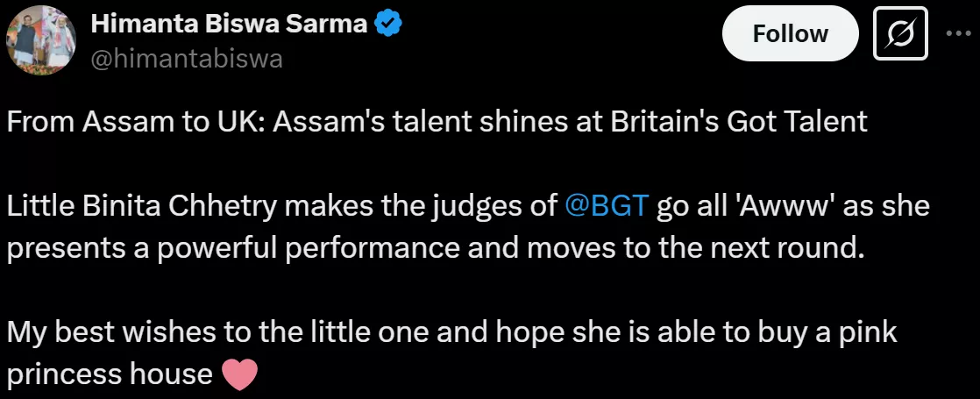Follow Himanta Biswa Sarma
This screenshot has width=980, height=399.
pos(789,35)
